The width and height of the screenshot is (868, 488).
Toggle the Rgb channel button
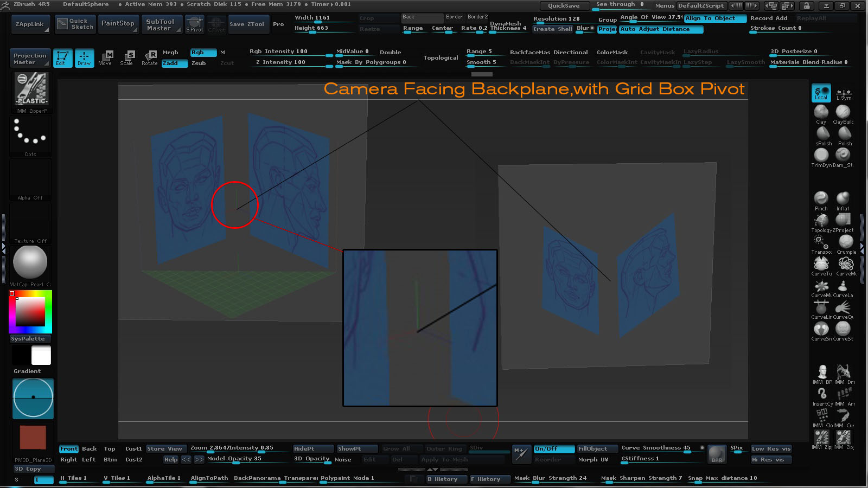(203, 53)
